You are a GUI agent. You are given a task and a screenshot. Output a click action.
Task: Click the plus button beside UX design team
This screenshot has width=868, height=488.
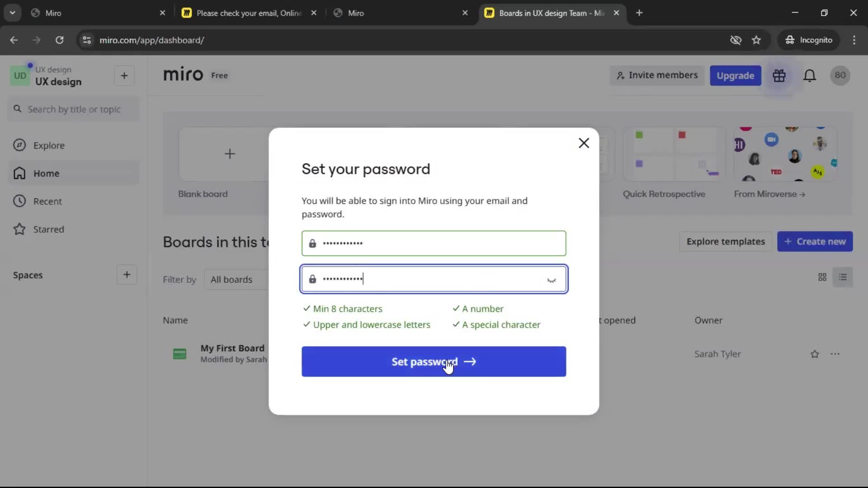[124, 76]
